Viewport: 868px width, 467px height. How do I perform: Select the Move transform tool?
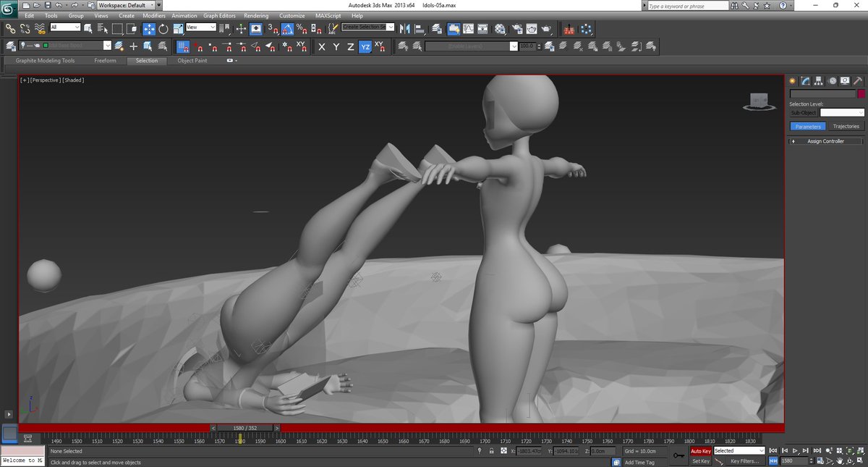(x=148, y=29)
